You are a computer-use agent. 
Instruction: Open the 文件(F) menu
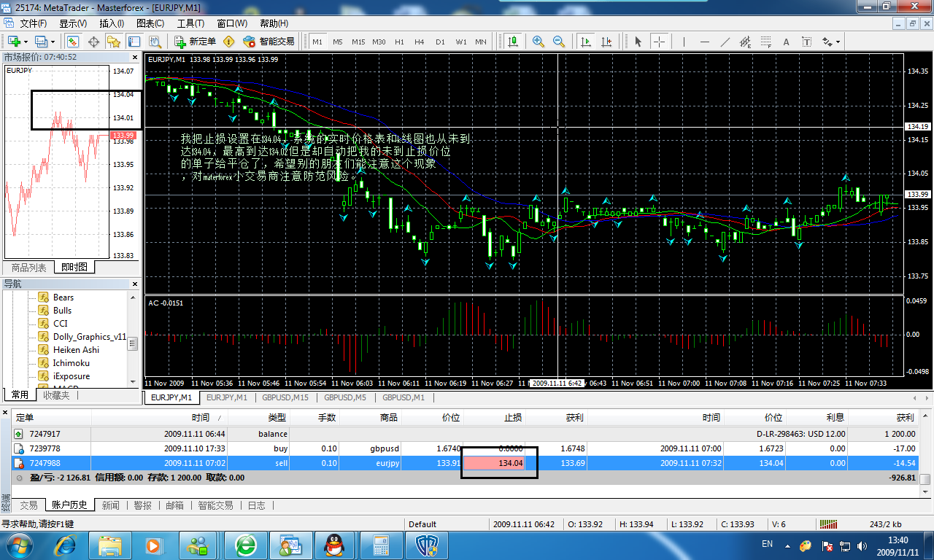33,23
